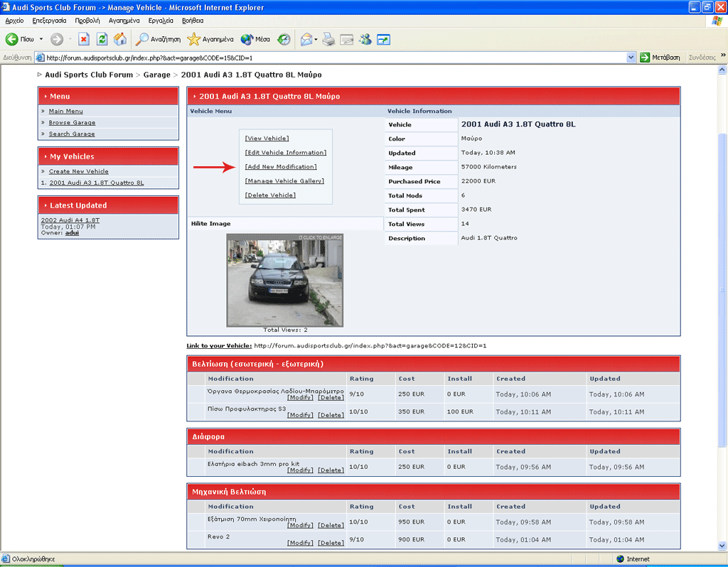Select Browse Garage in the Menu panel
The width and height of the screenshot is (728, 567).
(x=72, y=123)
